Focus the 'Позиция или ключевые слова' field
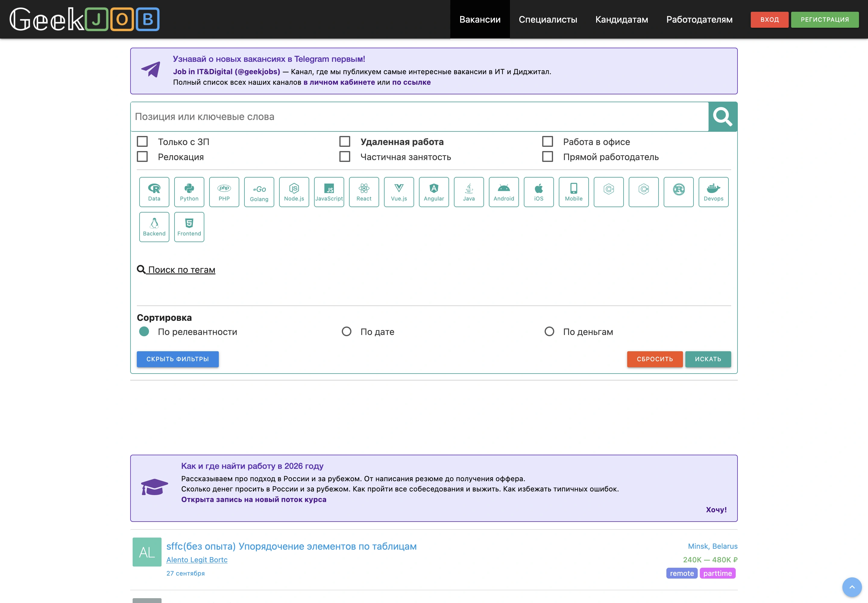 (419, 117)
